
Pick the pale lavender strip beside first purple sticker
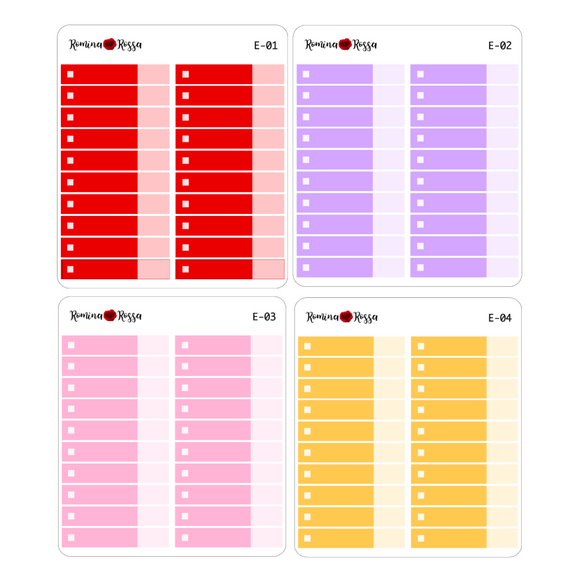[x=389, y=74]
